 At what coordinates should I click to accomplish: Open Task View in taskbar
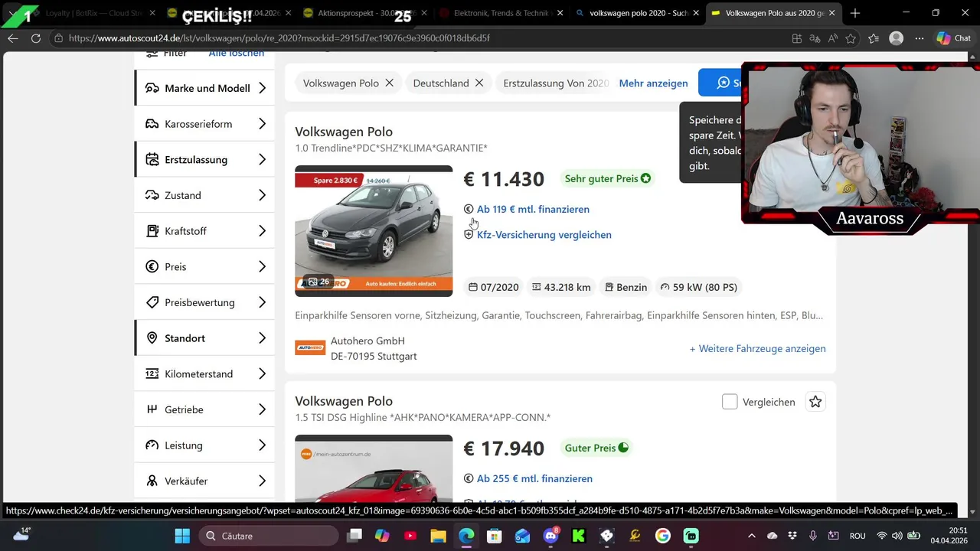pyautogui.click(x=354, y=536)
